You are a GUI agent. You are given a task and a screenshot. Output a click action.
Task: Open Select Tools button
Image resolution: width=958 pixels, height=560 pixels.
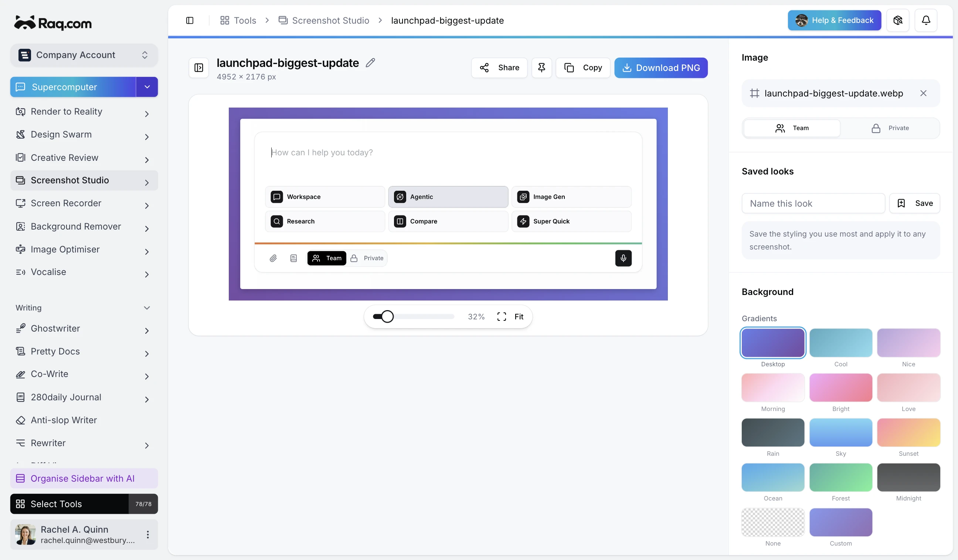[x=84, y=504]
